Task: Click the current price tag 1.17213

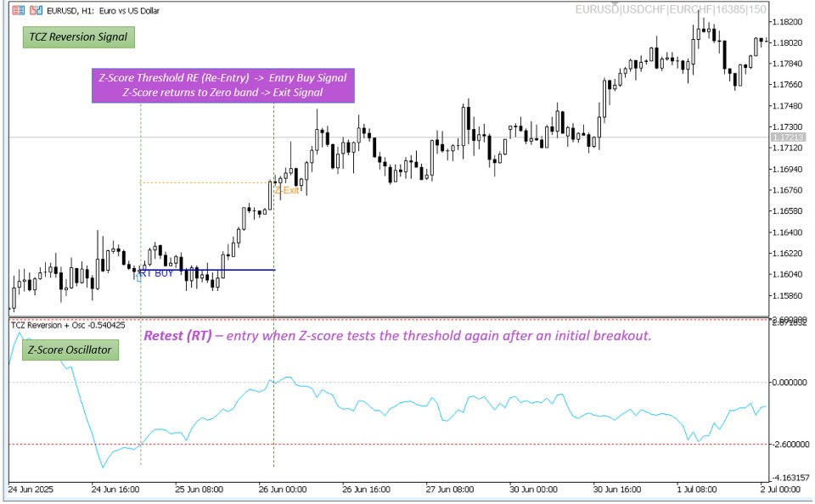Action: [788, 137]
